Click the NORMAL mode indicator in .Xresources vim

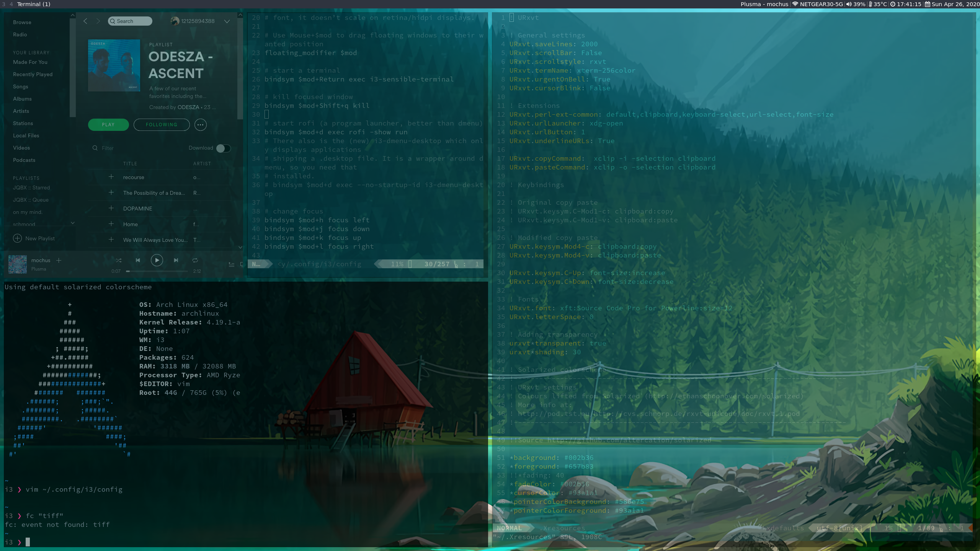(509, 528)
